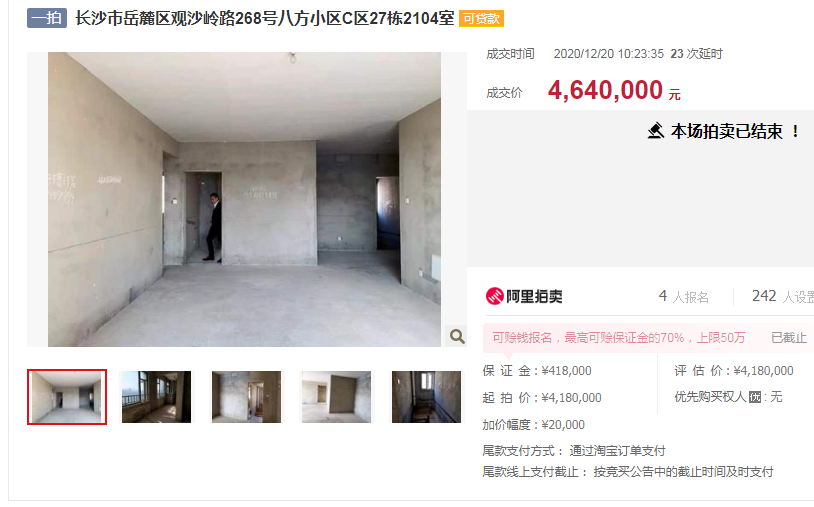
Task: Click 通过淘宝订单支付 payment method text
Action: [x=617, y=450]
